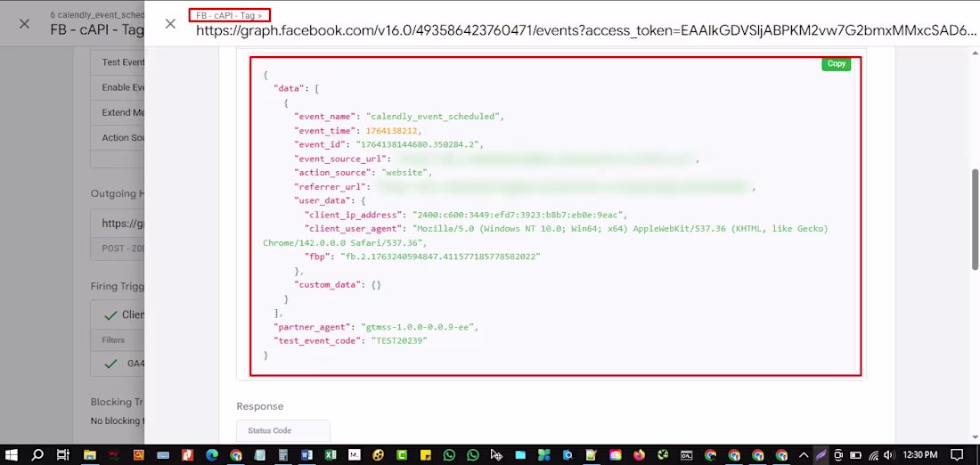Open Firefox from taskbar
Screen dimensions: 980x465
click(x=639, y=455)
